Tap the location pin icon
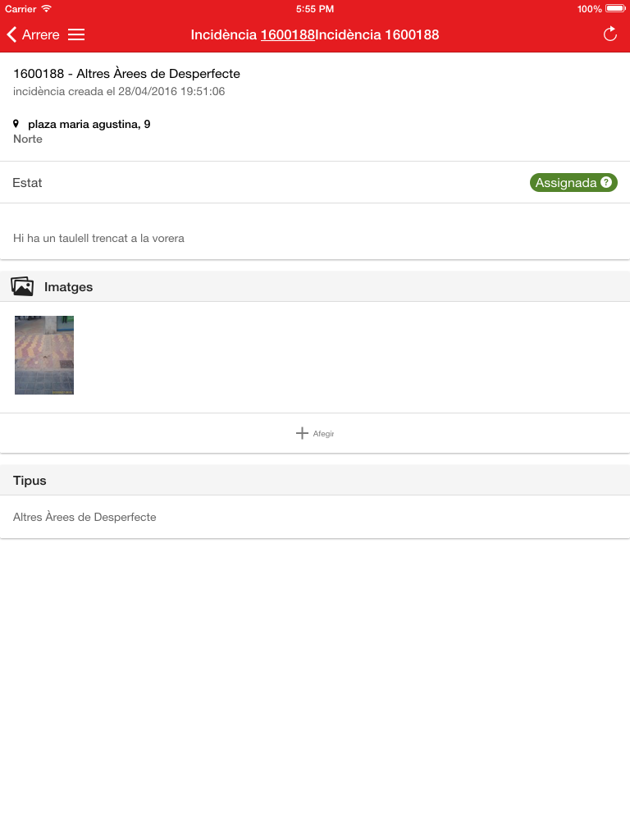 pyautogui.click(x=16, y=125)
